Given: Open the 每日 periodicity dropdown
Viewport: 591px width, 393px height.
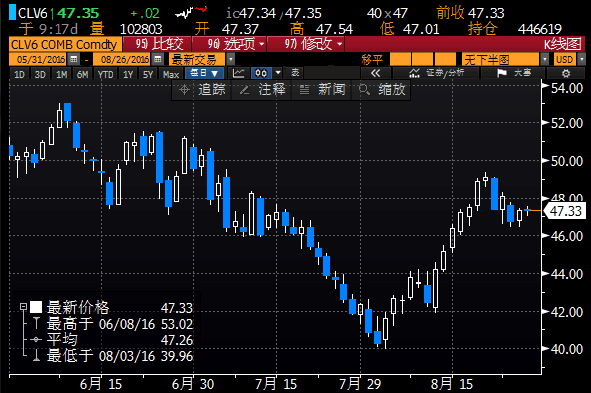Looking at the screenshot, I should [204, 73].
